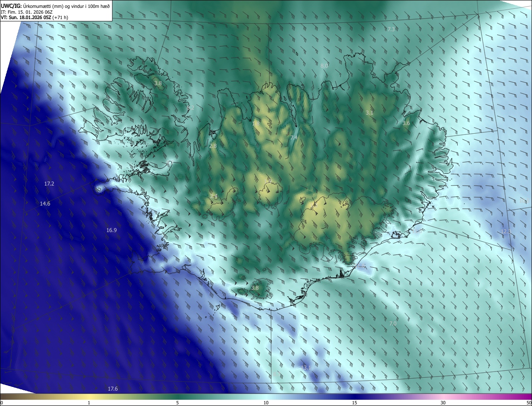The width and height of the screenshot is (532, 406).
Task: Click the colorbar tick label 15
Action: point(355,403)
